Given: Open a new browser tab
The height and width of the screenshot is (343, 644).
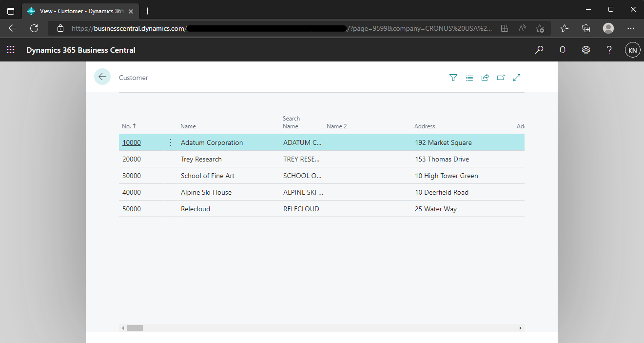Looking at the screenshot, I should (148, 11).
